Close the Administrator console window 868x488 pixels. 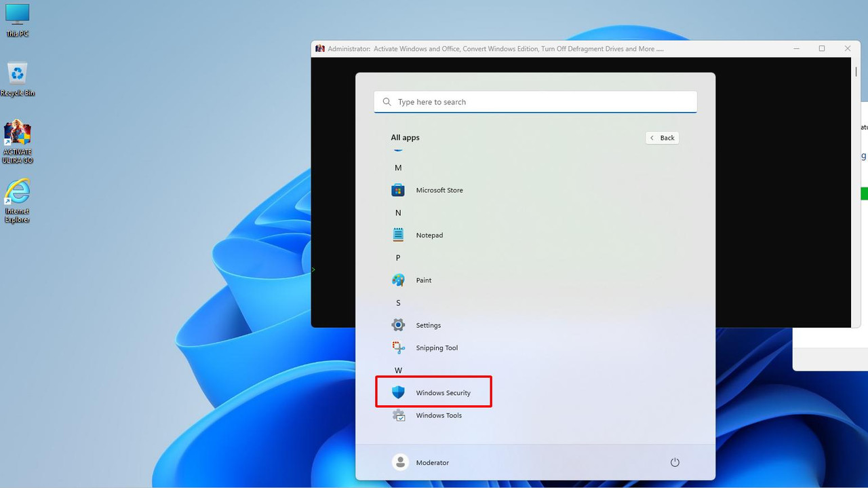[x=847, y=49]
